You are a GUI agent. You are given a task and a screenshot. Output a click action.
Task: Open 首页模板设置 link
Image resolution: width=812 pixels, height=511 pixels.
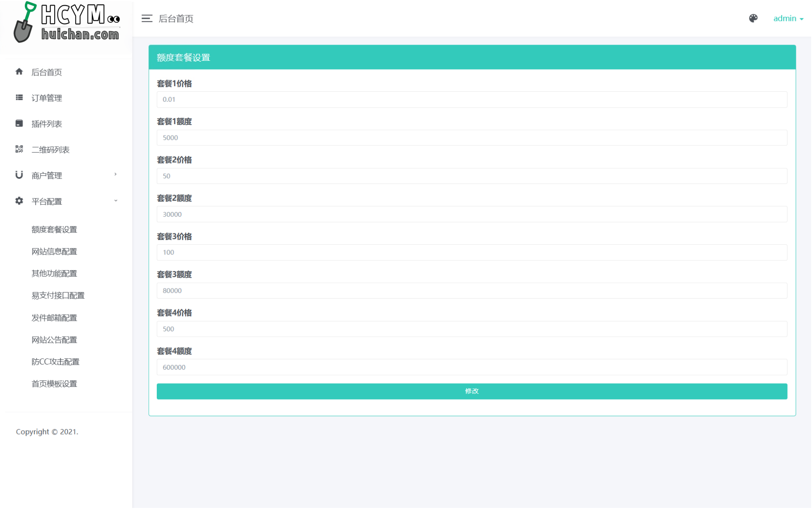pos(54,384)
